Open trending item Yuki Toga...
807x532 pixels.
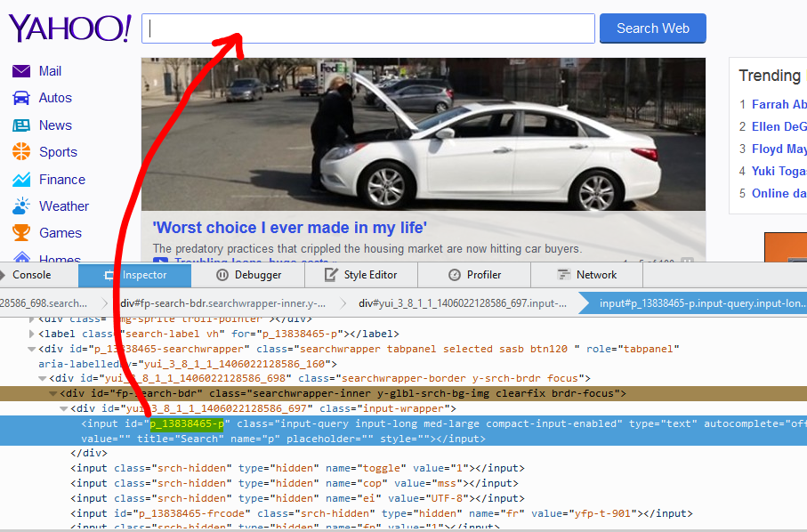tap(779, 172)
